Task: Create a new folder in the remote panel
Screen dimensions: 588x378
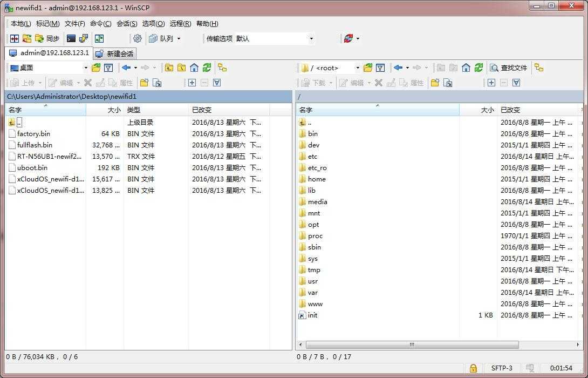Action: click(435, 83)
